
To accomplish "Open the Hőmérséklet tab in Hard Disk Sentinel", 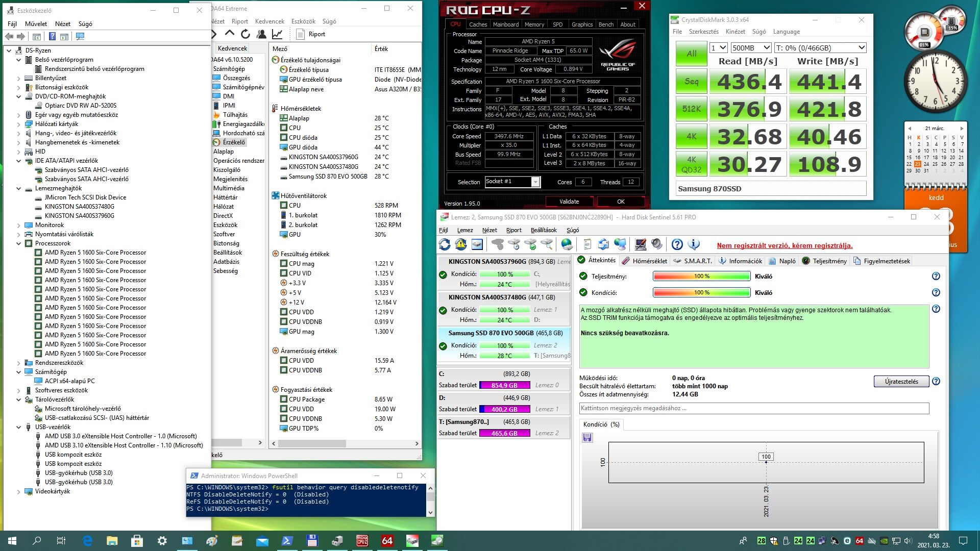I will 644,261.
